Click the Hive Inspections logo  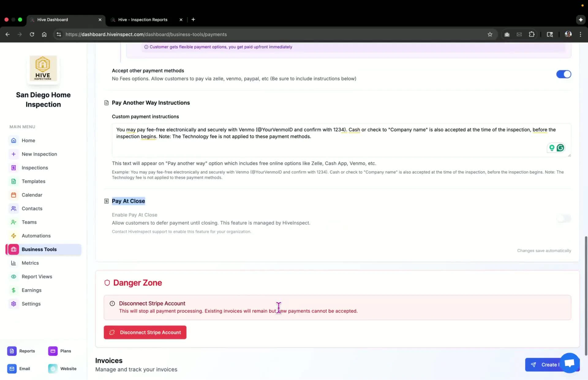43,69
